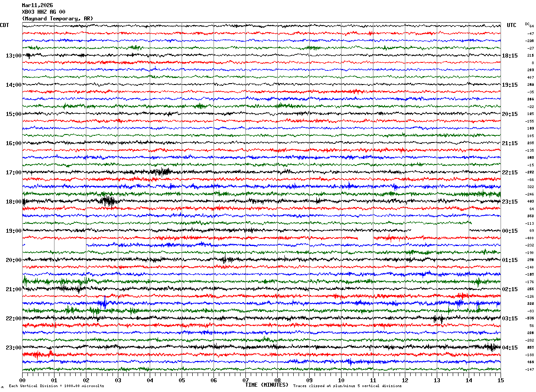This screenshot has width=536, height=392.
Task: Click the vertical division 1000.00 microvolts note
Action: click(x=56, y=386)
